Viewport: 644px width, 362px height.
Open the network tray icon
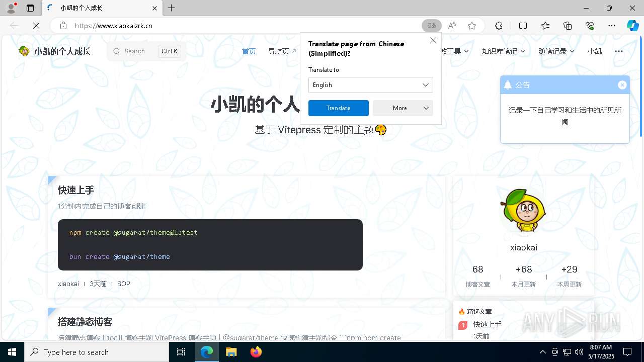click(x=567, y=352)
